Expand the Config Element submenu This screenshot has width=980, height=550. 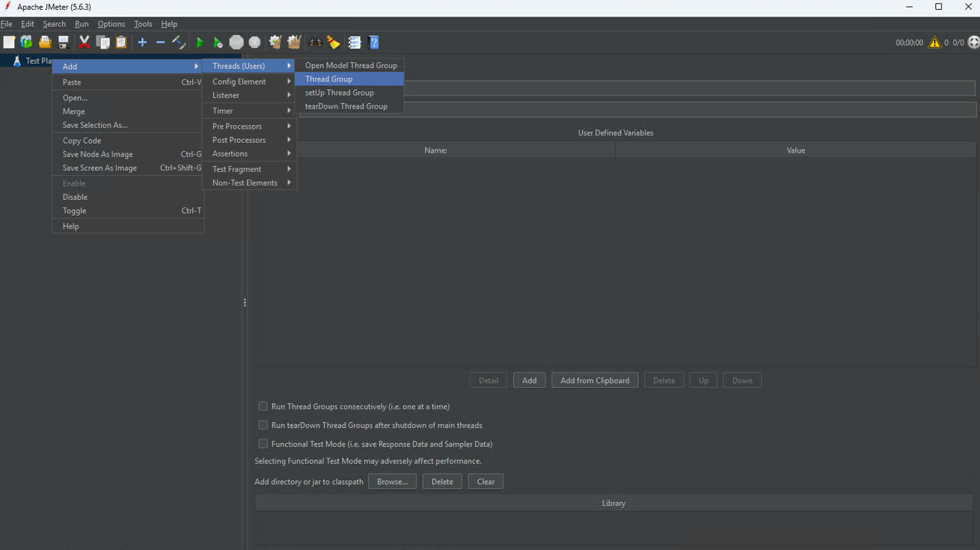(250, 82)
